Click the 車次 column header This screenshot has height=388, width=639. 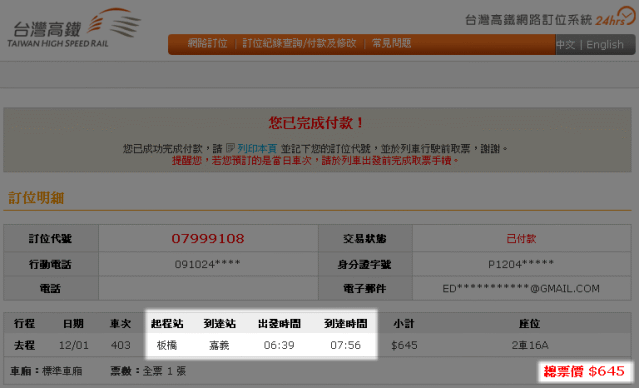(x=121, y=324)
